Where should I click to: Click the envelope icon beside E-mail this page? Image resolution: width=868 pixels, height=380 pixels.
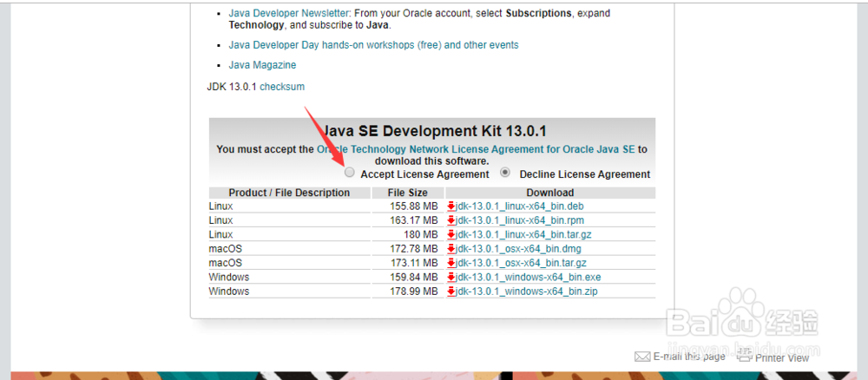point(642,357)
